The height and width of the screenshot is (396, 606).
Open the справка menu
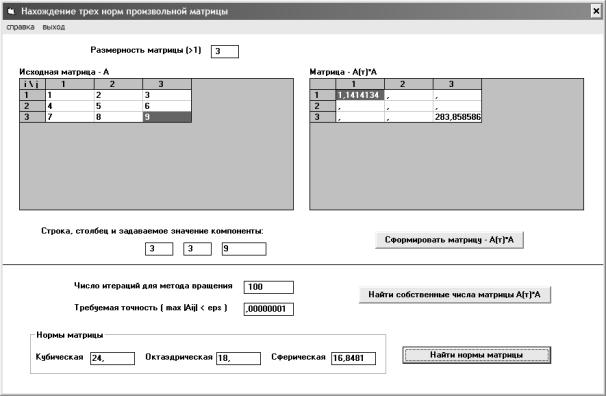20,27
